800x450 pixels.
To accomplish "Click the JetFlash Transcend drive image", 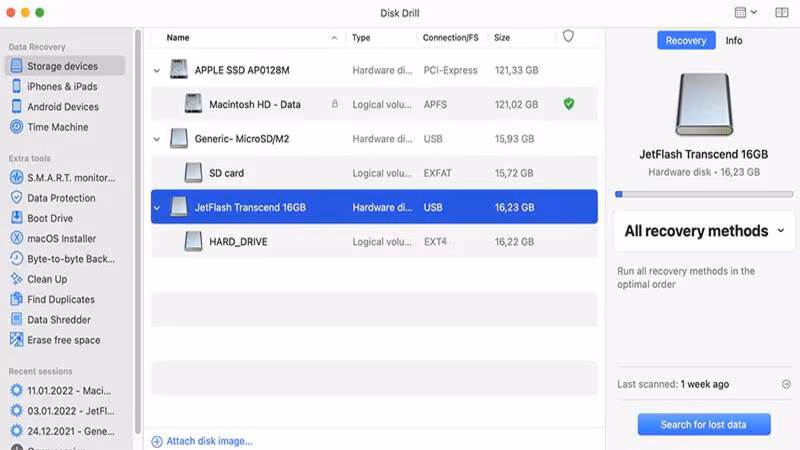I will 704,104.
